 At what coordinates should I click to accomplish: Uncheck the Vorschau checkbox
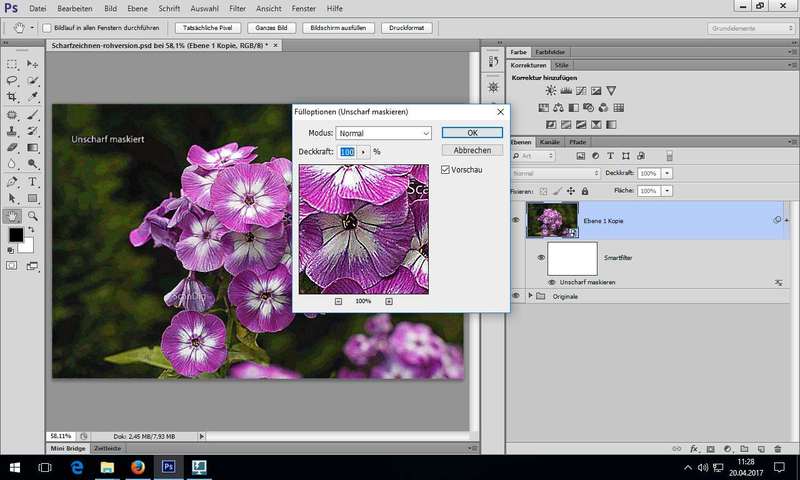(x=446, y=170)
